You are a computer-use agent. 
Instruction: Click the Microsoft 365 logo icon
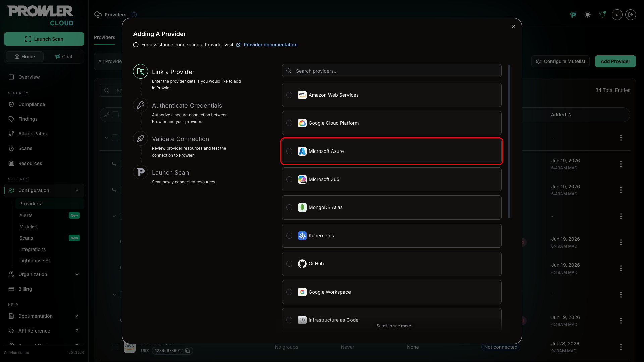pyautogui.click(x=302, y=179)
